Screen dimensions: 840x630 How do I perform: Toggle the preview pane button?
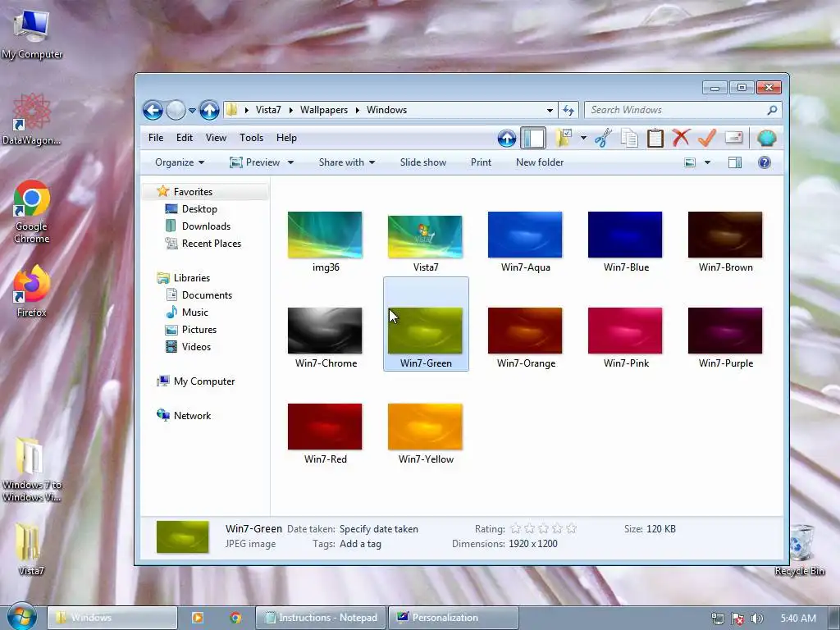[x=735, y=162]
